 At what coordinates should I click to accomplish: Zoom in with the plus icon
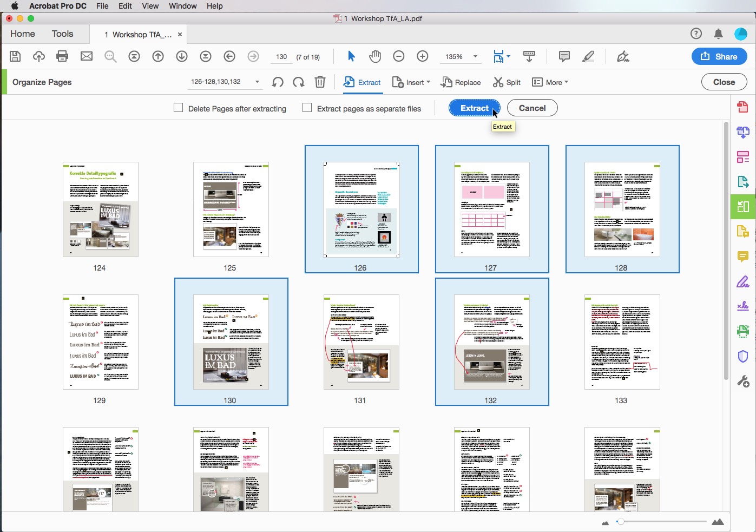tap(423, 56)
